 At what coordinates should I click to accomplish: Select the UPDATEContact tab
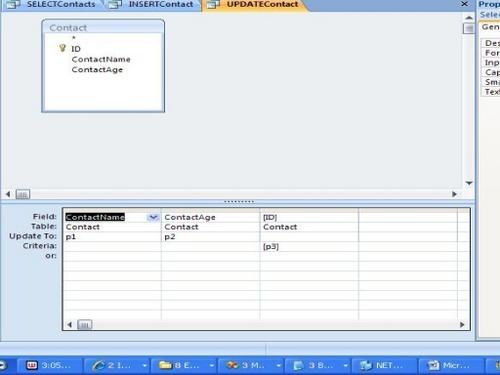click(x=255, y=5)
